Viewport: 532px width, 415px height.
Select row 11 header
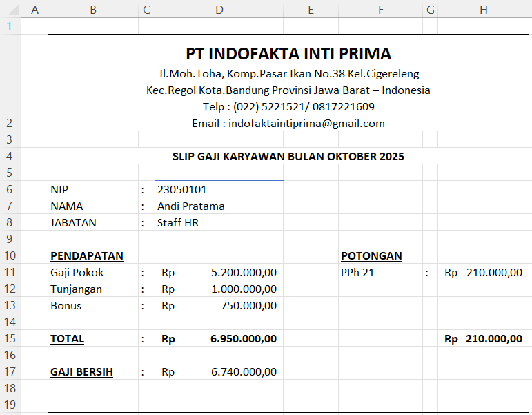pos(10,272)
